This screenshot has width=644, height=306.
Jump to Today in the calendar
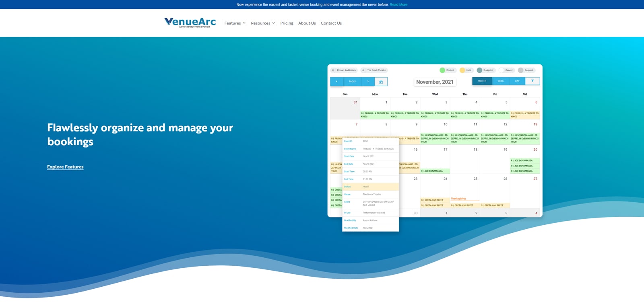click(352, 82)
